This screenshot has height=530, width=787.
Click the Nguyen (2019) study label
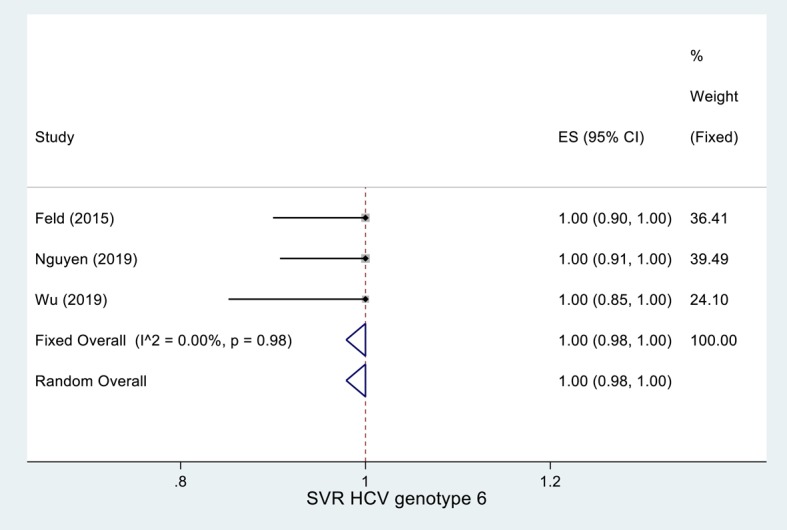86,259
